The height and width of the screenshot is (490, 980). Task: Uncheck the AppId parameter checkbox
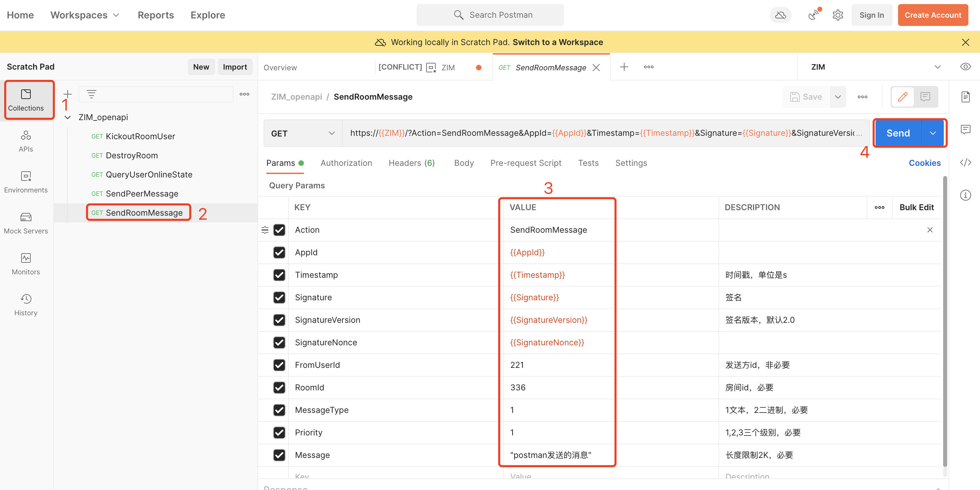(279, 253)
